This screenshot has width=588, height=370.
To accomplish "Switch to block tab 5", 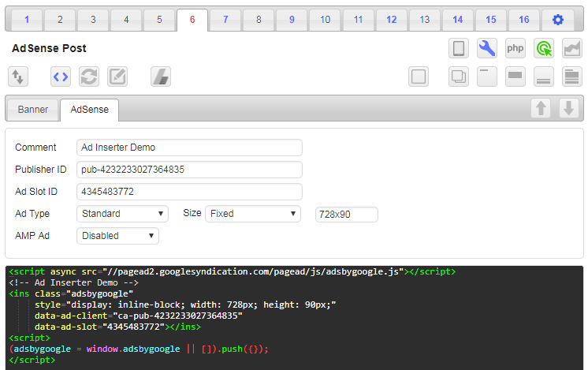I will 159,20.
